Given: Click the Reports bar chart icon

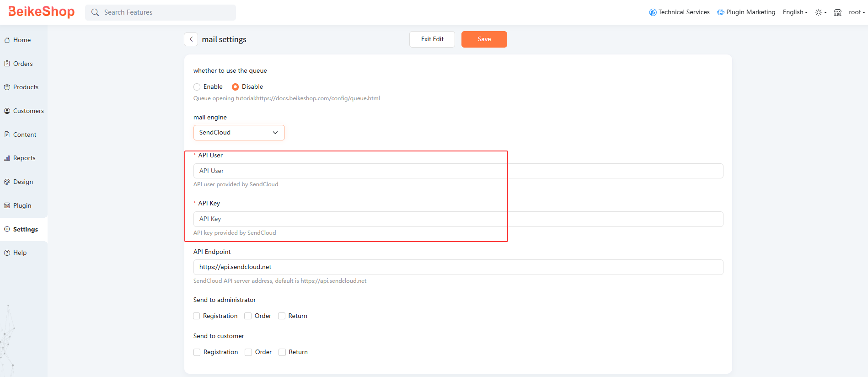Looking at the screenshot, I should [7, 158].
